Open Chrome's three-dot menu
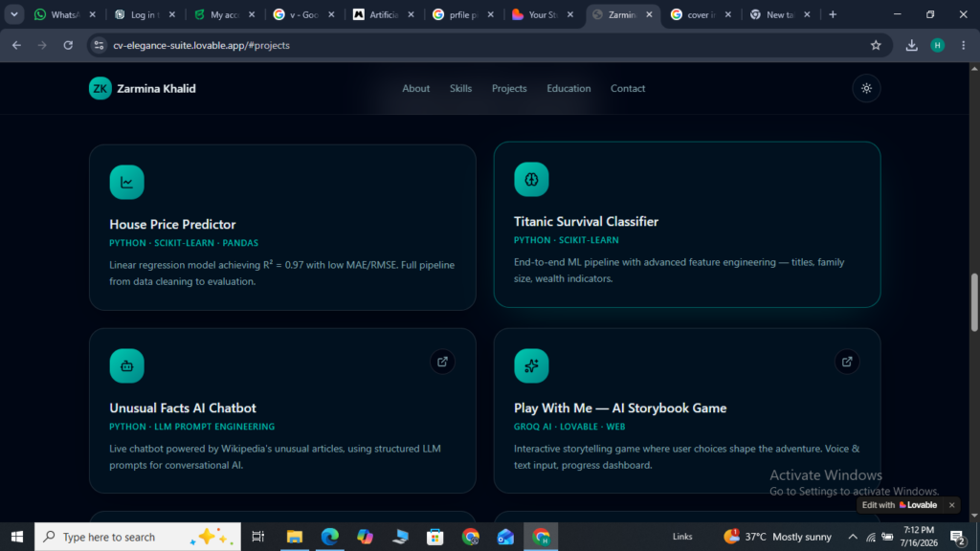This screenshot has height=551, width=980. [x=963, y=45]
